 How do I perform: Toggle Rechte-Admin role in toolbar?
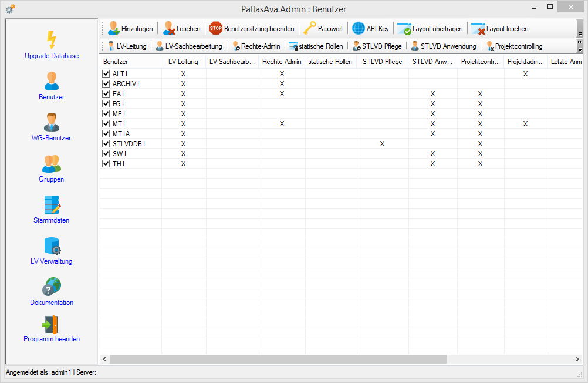coord(256,46)
